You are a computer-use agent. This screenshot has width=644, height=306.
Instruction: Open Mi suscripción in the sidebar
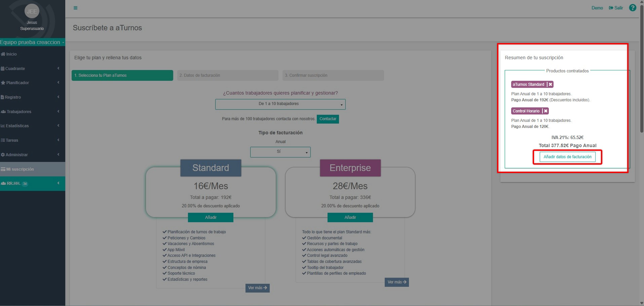pos(20,169)
